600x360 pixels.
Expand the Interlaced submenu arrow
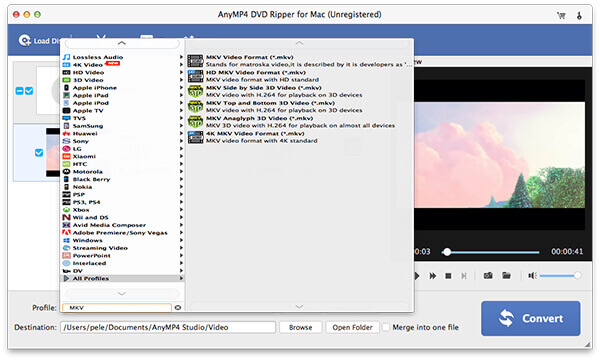(181, 264)
